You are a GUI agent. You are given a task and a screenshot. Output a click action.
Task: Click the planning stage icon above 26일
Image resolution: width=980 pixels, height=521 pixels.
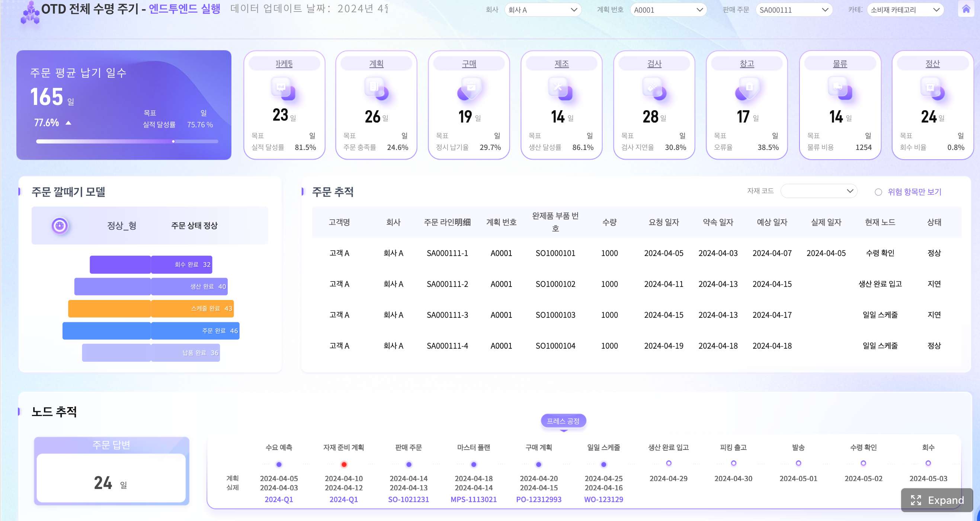pos(376,89)
